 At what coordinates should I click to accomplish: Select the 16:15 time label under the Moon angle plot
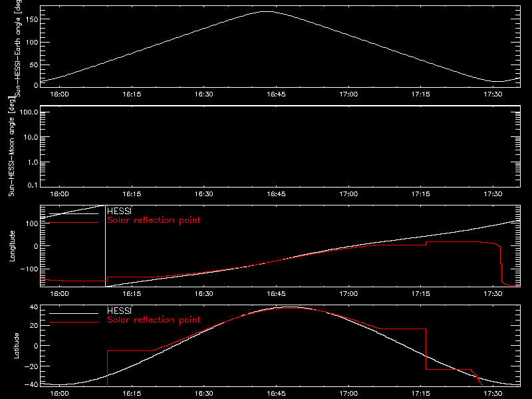(132, 194)
